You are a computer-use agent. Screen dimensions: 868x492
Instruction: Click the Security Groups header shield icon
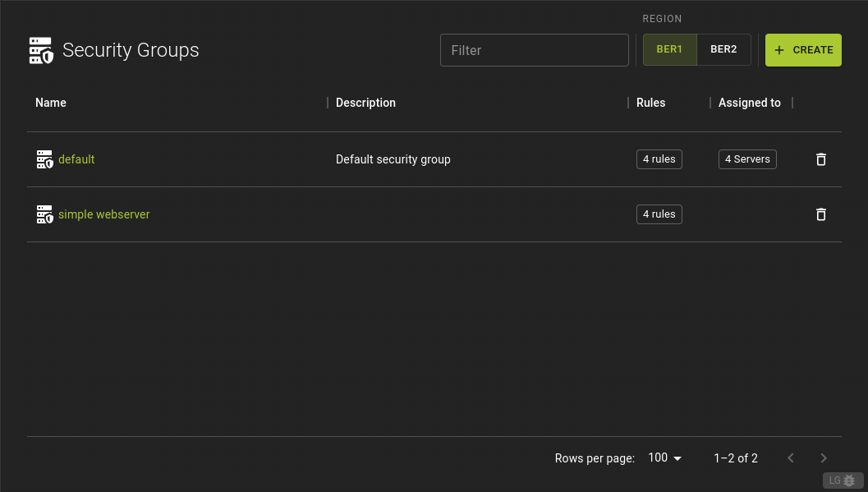click(40, 50)
